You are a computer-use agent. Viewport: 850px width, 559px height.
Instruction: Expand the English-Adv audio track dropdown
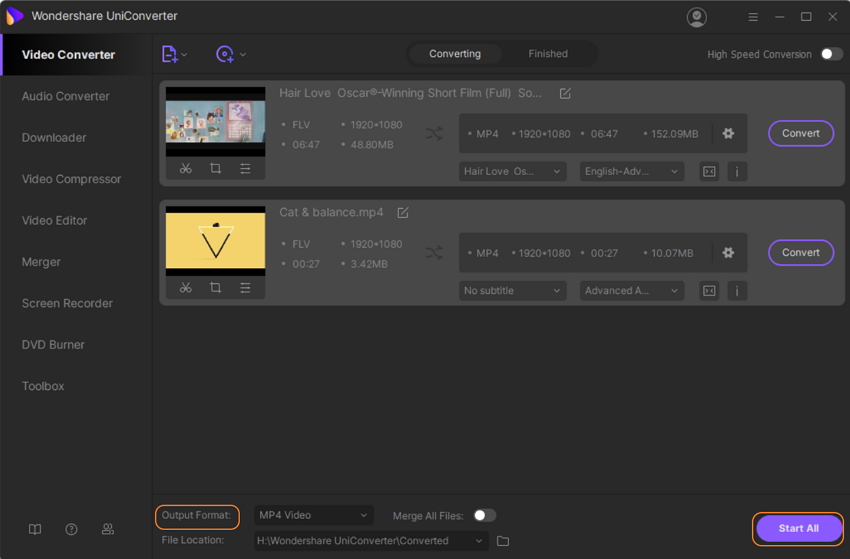pos(632,172)
